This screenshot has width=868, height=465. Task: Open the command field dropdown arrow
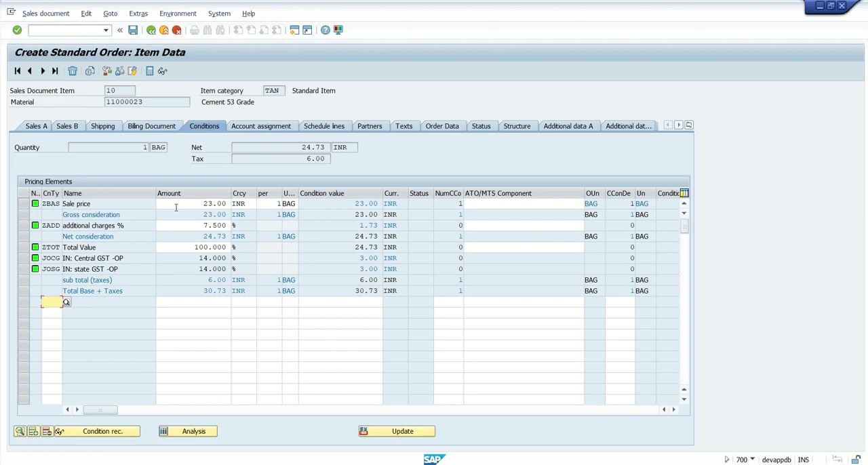106,30
